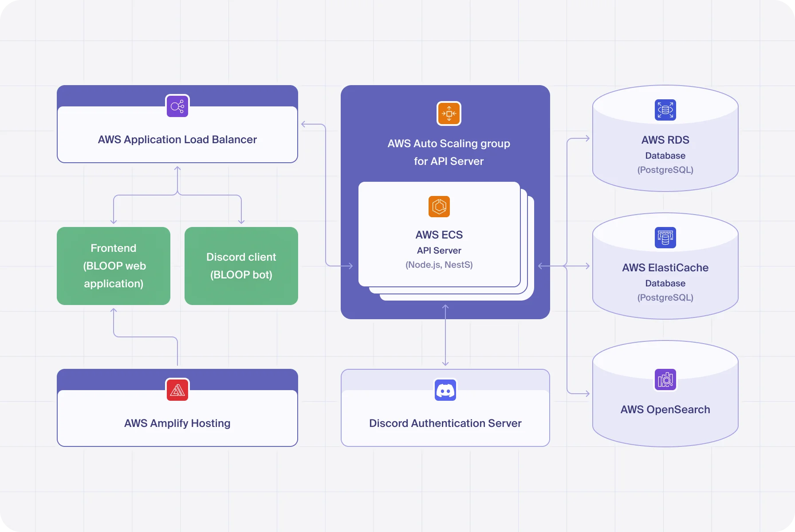
Task: Select the AWS Application Load Balancer icon
Action: [x=177, y=106]
